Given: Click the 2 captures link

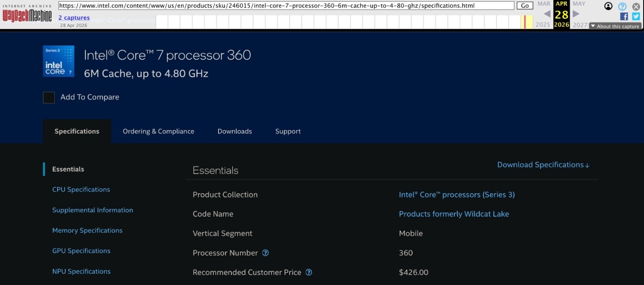Looking at the screenshot, I should (74, 18).
